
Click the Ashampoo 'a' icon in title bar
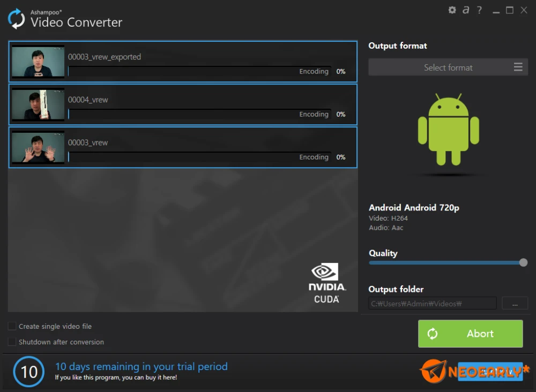pos(466,10)
